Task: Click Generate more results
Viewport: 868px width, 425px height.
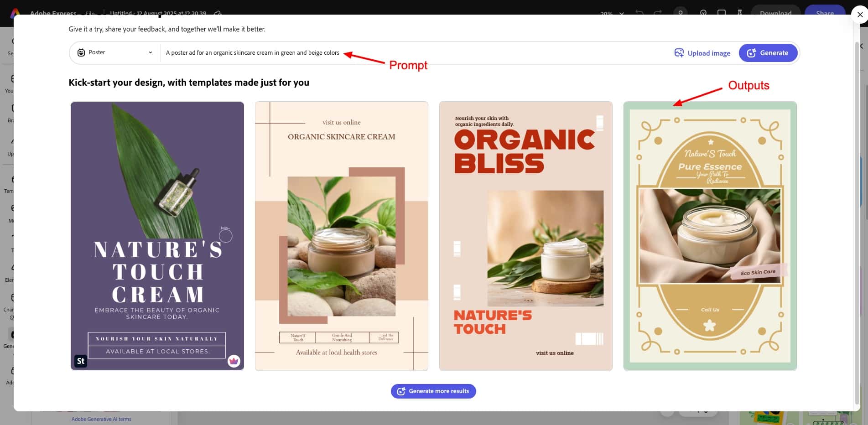Action: (433, 391)
